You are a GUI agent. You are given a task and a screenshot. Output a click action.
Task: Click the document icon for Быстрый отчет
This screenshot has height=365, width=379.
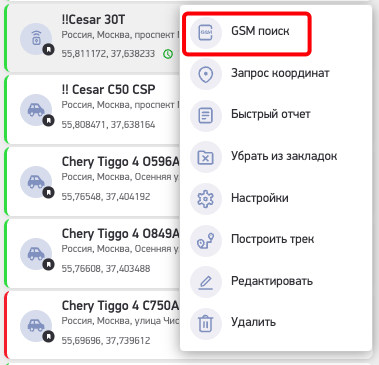(x=206, y=116)
